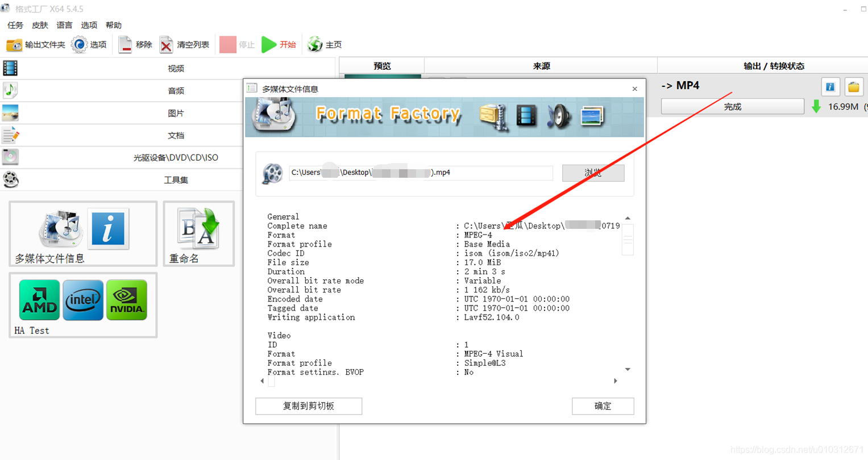
Task: Click the 'Simple@L3' format profile value
Action: 485,363
